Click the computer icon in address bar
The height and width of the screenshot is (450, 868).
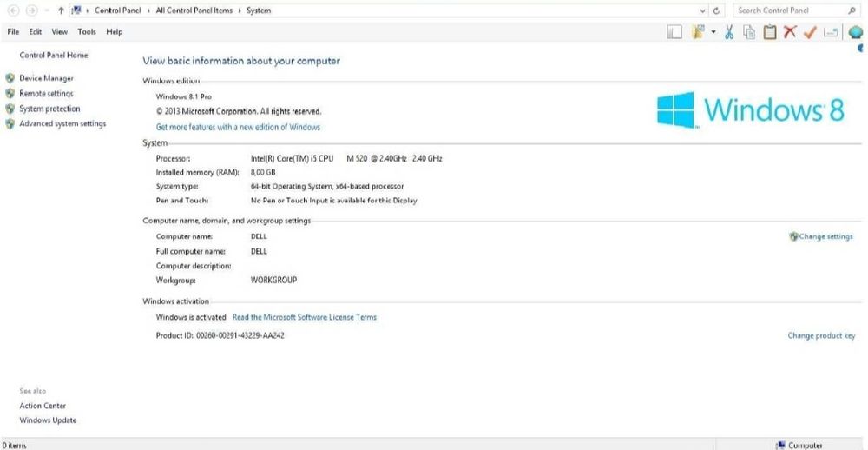(77, 10)
